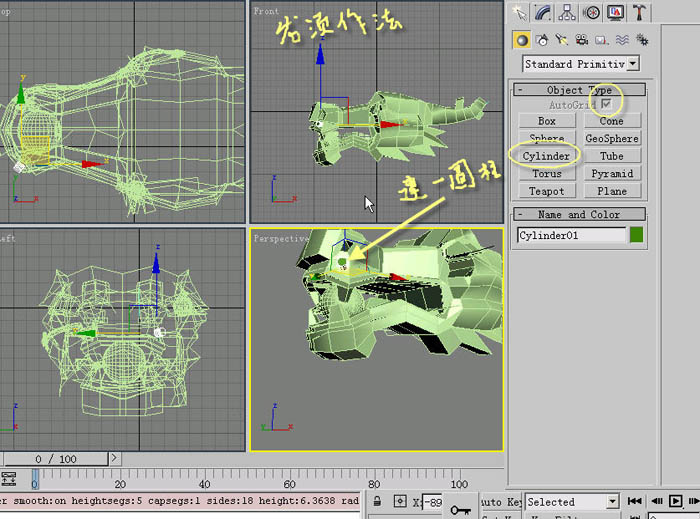Toggle the selection lock padlock icon

coord(377,501)
